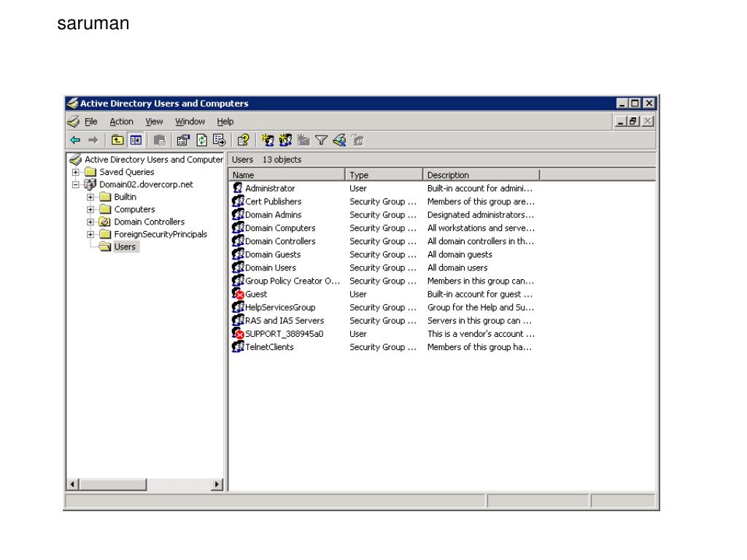747x560 pixels.
Task: Expand the Builtin folder
Action: pyautogui.click(x=90, y=197)
